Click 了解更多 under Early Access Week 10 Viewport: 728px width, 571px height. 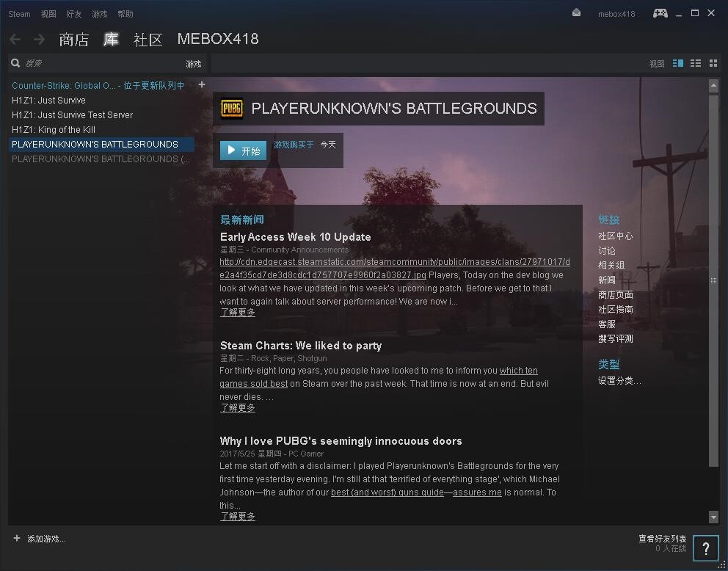(x=238, y=313)
